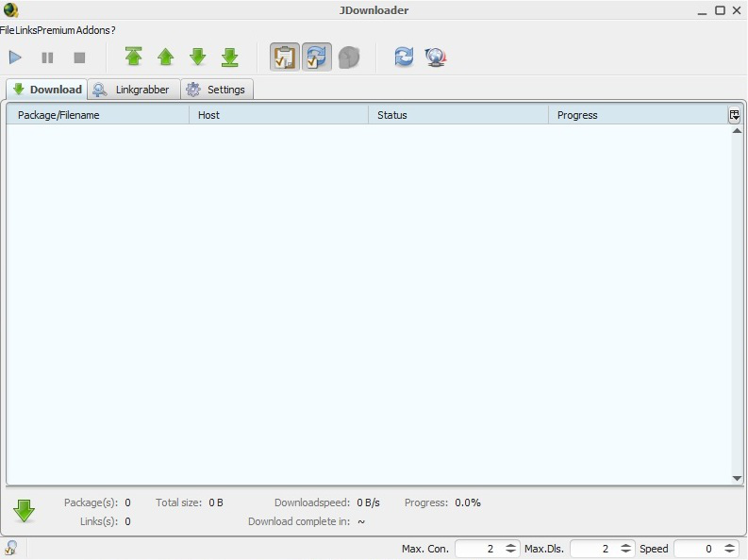Image resolution: width=748 pixels, height=560 pixels.
Task: Click the globe update toolbar icon
Action: 436,58
